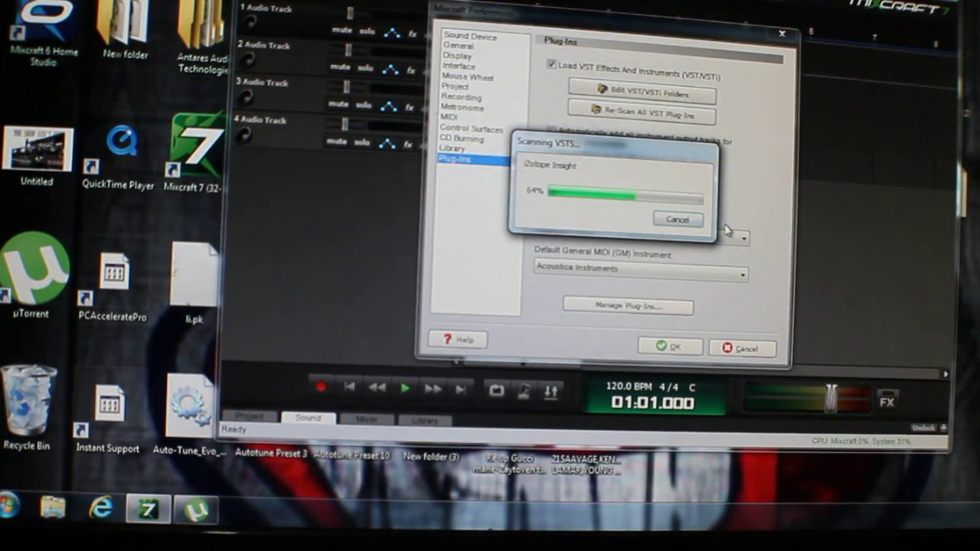Solo the 4 Audio Track

(x=361, y=142)
